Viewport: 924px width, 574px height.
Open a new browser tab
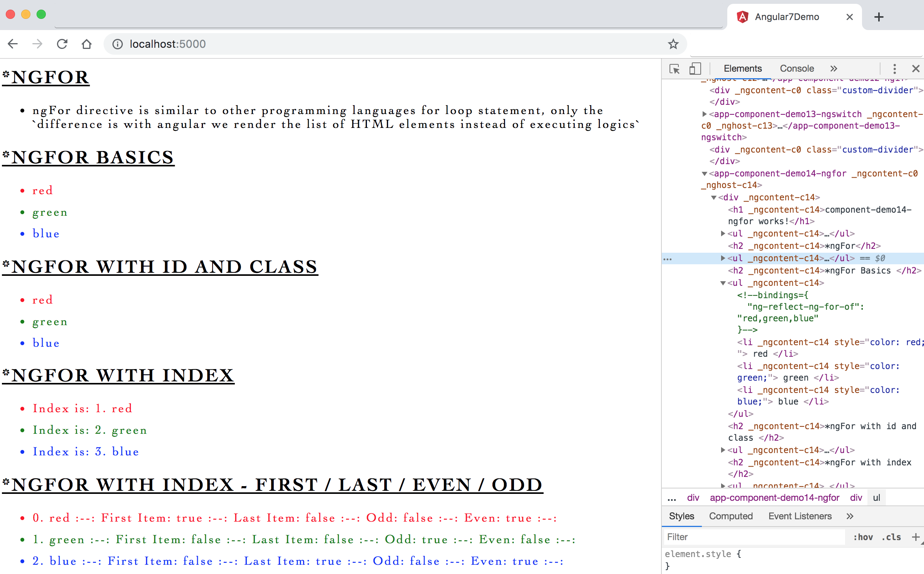pos(879,17)
